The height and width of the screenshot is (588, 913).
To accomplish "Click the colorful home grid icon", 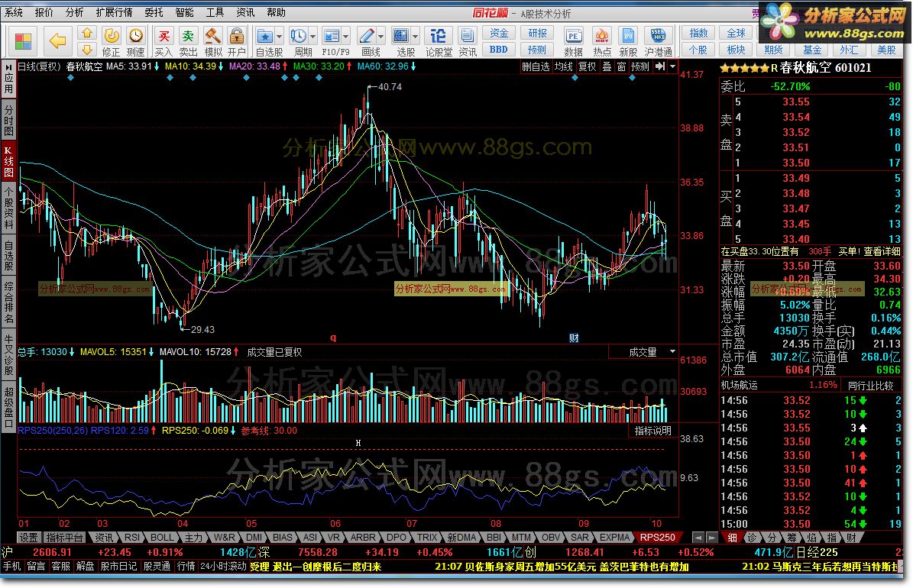I will click(x=23, y=41).
